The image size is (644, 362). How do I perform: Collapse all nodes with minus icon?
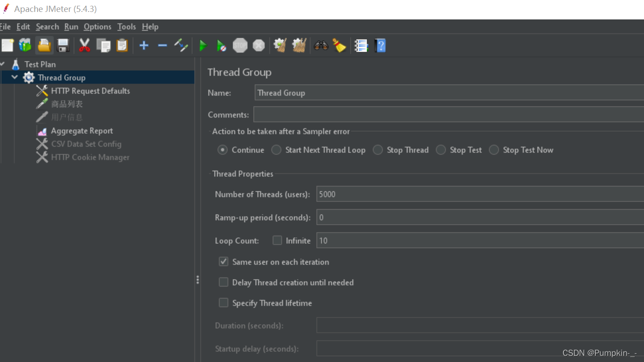pyautogui.click(x=162, y=45)
